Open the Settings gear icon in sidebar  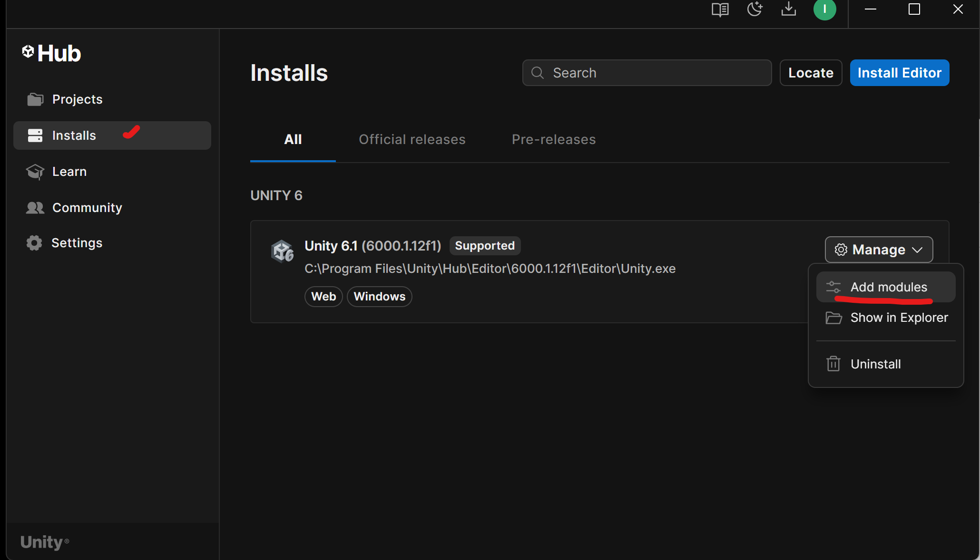(34, 243)
